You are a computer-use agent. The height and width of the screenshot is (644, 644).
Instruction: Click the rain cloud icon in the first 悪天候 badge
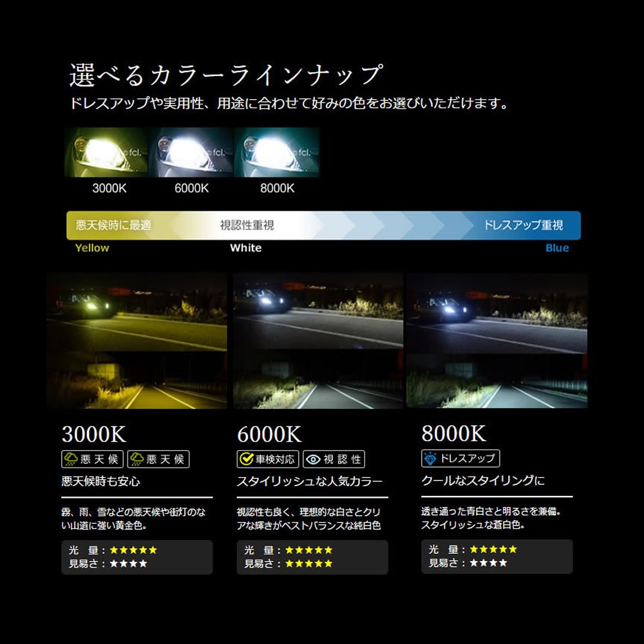tap(71, 459)
